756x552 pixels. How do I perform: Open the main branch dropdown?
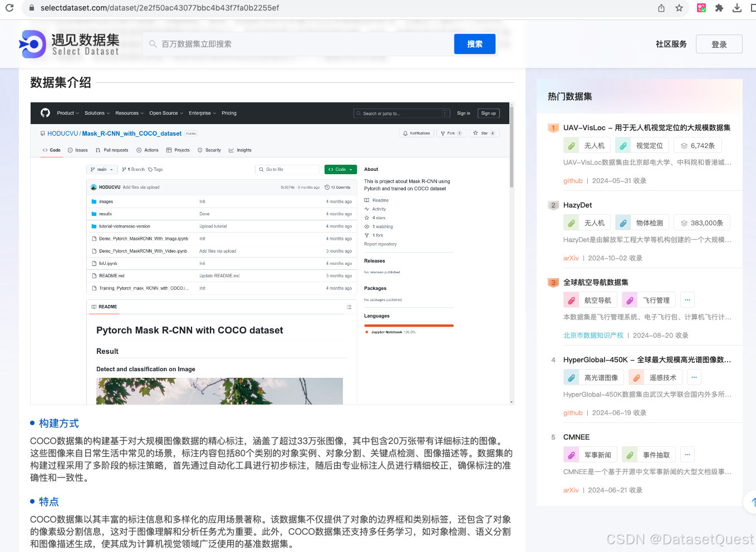[102, 169]
